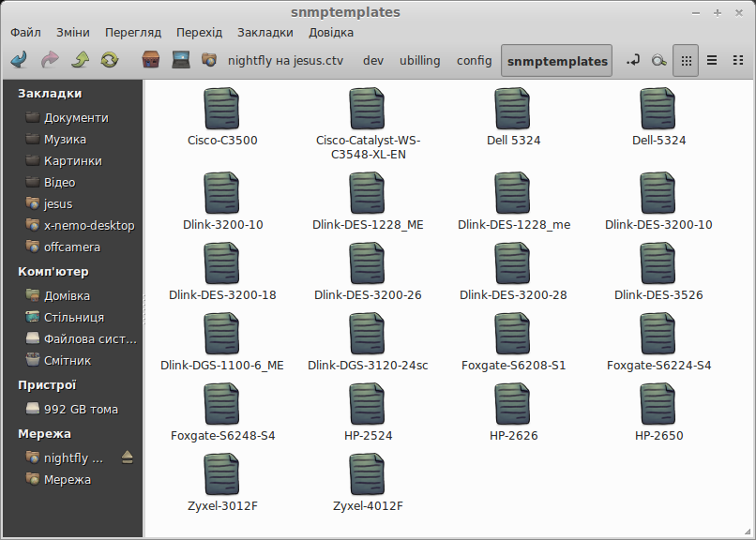Open the Перехід menu
Image resolution: width=756 pixels, height=540 pixels.
click(199, 32)
